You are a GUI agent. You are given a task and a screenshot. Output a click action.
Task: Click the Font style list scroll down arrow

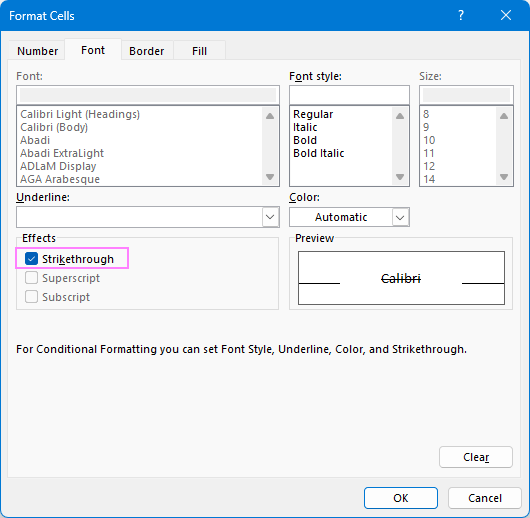point(400,177)
